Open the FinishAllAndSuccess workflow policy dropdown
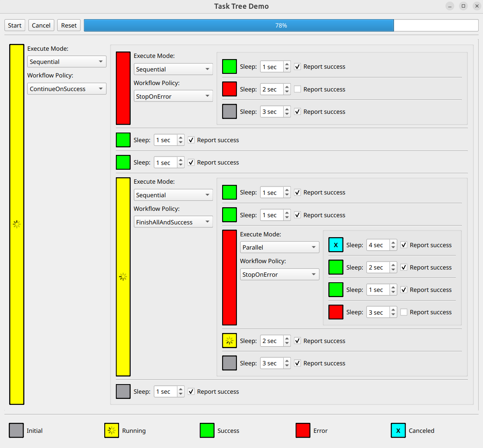483x448 pixels. tap(173, 222)
